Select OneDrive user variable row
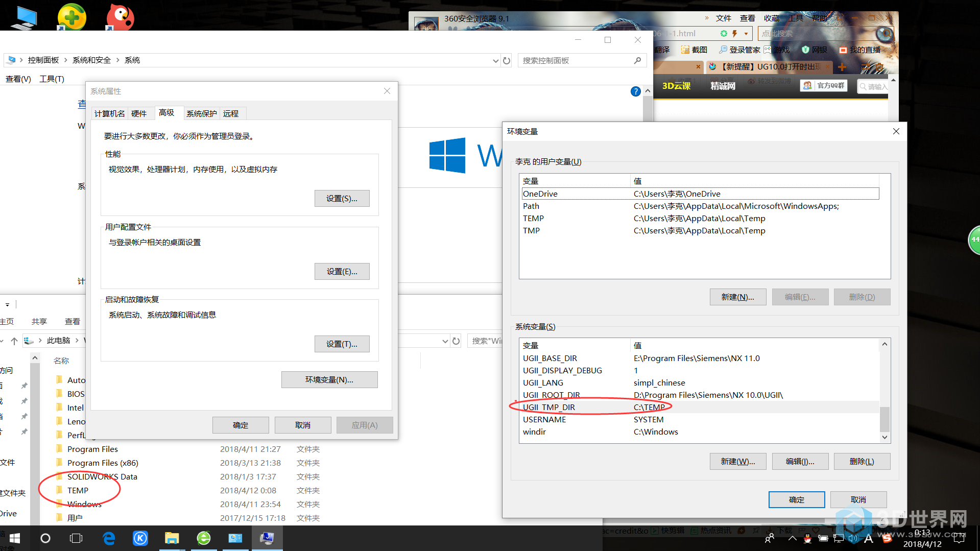980x551 pixels. click(x=700, y=194)
